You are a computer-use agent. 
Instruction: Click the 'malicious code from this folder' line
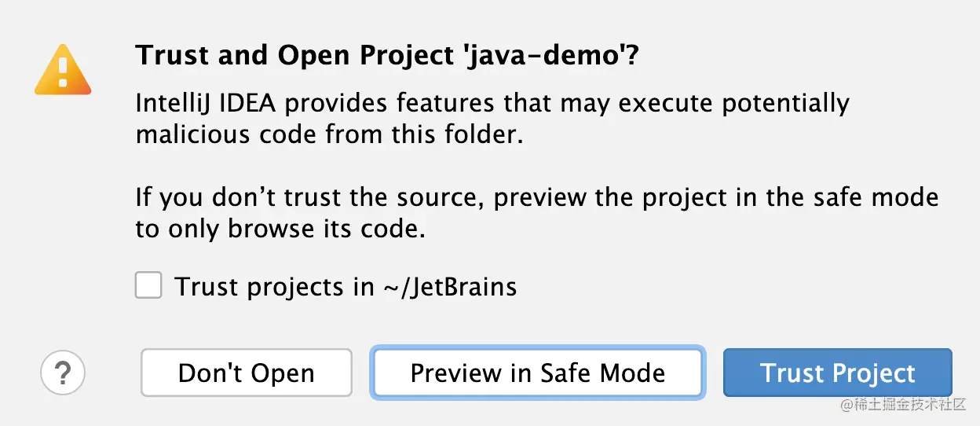pyautogui.click(x=329, y=134)
